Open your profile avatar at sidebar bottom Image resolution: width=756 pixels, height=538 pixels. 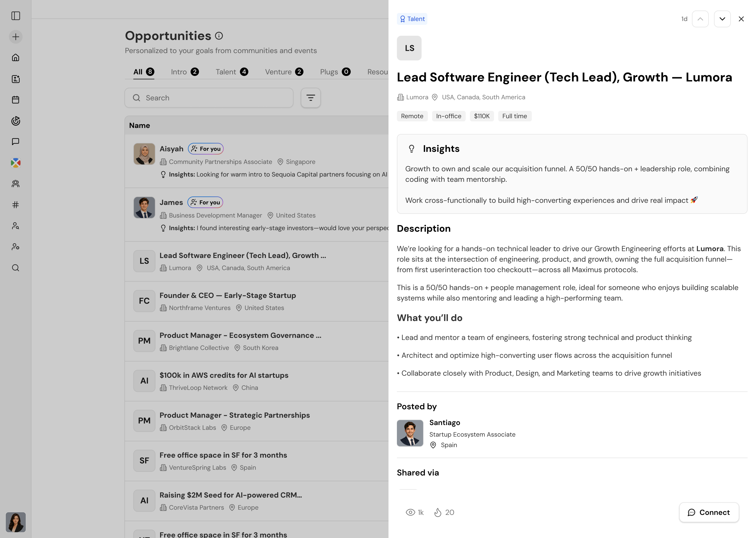coord(15,522)
